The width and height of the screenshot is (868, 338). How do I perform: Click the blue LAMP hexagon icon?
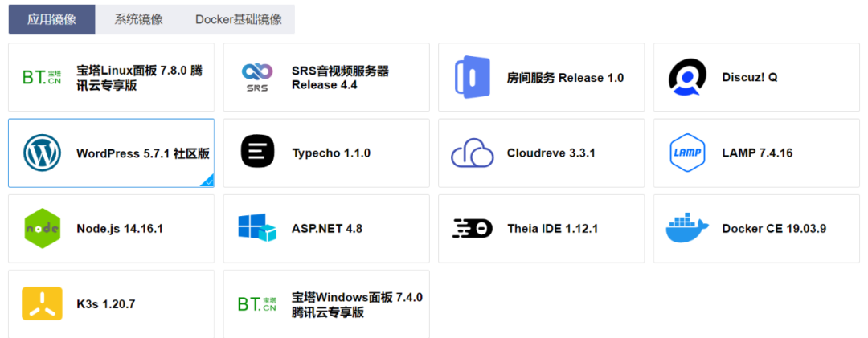point(687,153)
